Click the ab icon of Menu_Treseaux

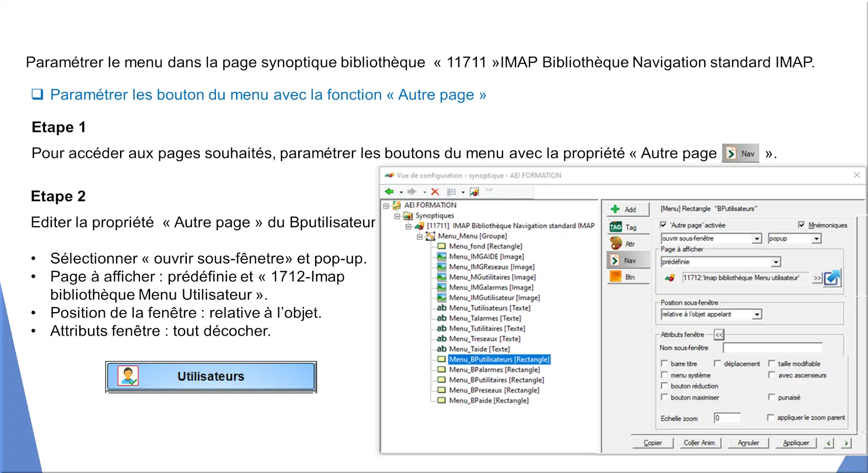442,339
